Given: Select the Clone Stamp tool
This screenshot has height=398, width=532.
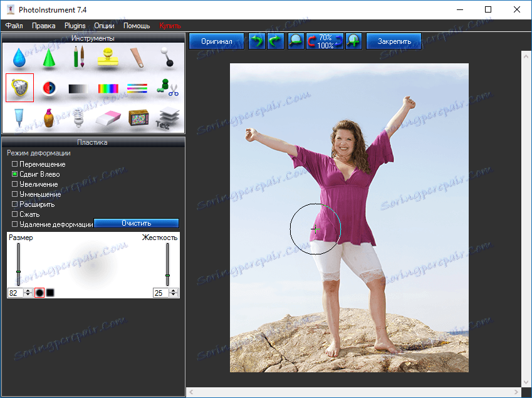Looking at the screenshot, I should click(x=107, y=56).
